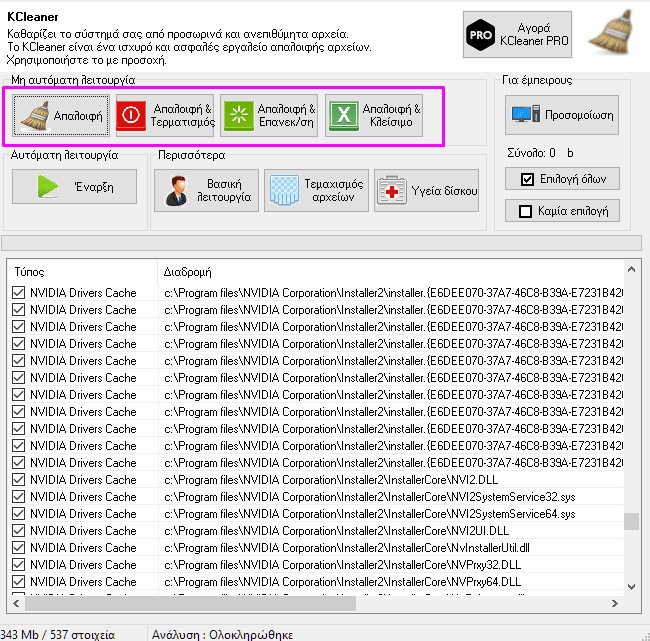Run the Προσομοίωση simulation text label
The image size is (650, 641).
579,115
